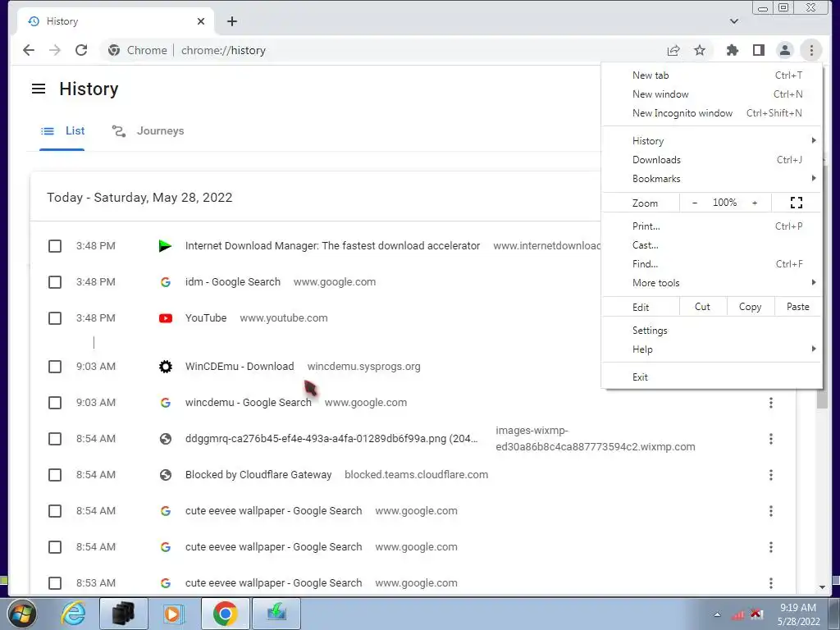Image resolution: width=840 pixels, height=630 pixels.
Task: Check the WinCDEmu - Download checkbox
Action: [x=55, y=367]
